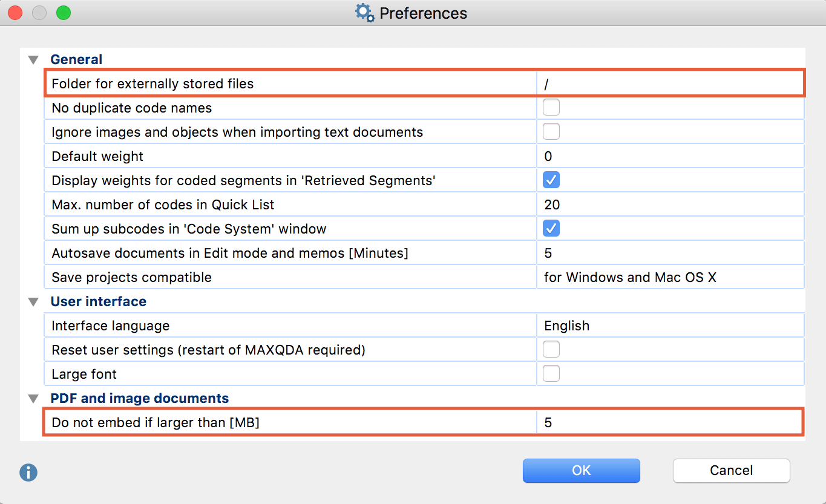Collapse the General section
This screenshot has width=826, height=504.
click(x=34, y=60)
